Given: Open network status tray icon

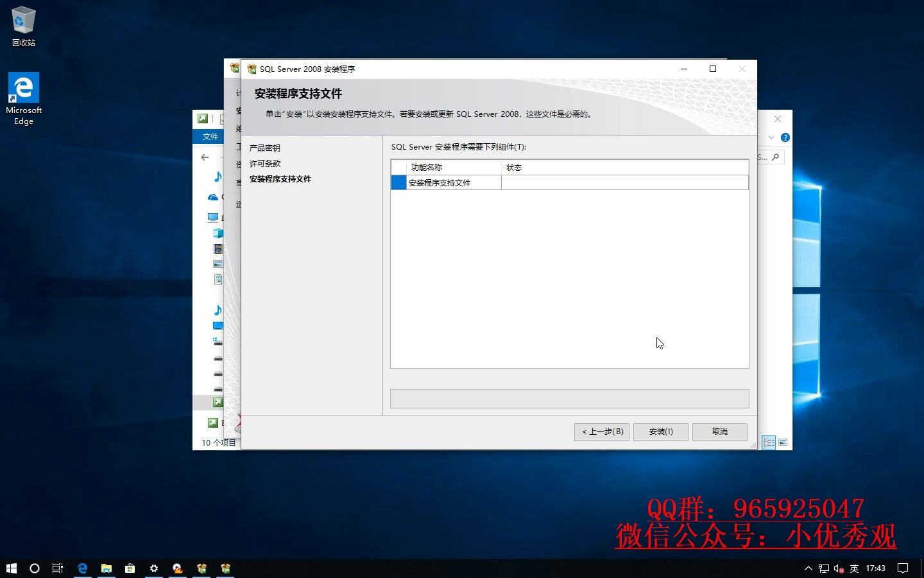Looking at the screenshot, I should (824, 568).
